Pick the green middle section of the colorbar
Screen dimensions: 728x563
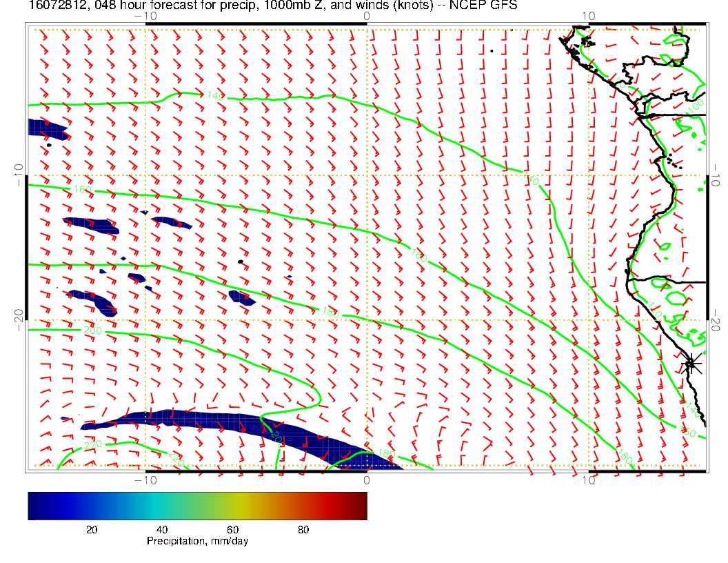coord(207,505)
